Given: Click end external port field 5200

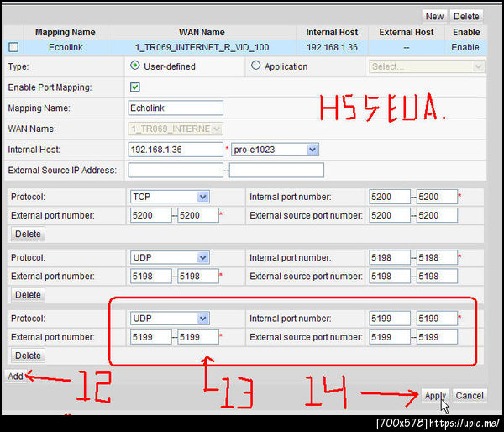Looking at the screenshot, I should (x=198, y=215).
